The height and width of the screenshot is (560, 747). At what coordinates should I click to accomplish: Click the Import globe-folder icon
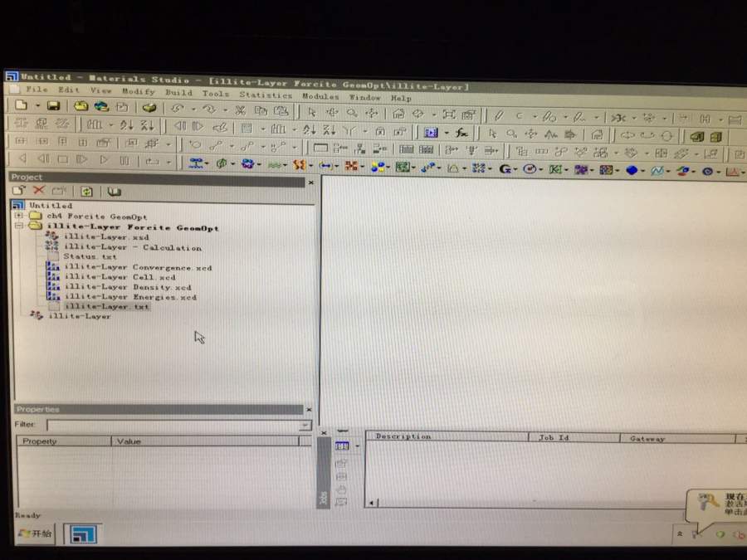[101, 107]
